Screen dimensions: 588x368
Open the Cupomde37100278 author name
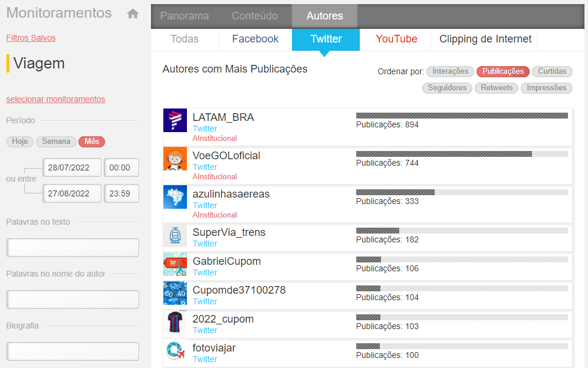pos(239,290)
